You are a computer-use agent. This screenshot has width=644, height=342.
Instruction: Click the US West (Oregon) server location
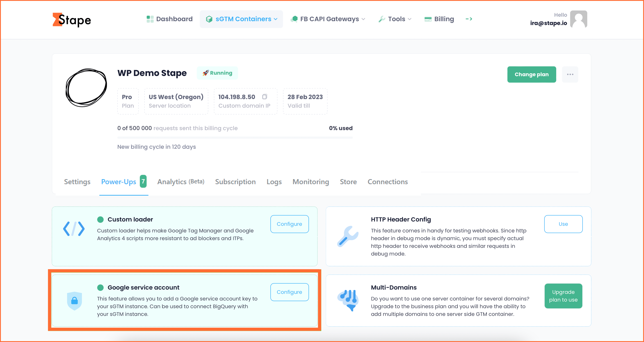176,101
